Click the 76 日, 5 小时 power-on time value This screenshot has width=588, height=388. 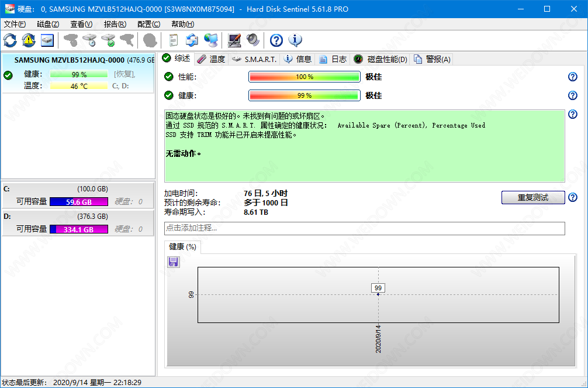[265, 193]
